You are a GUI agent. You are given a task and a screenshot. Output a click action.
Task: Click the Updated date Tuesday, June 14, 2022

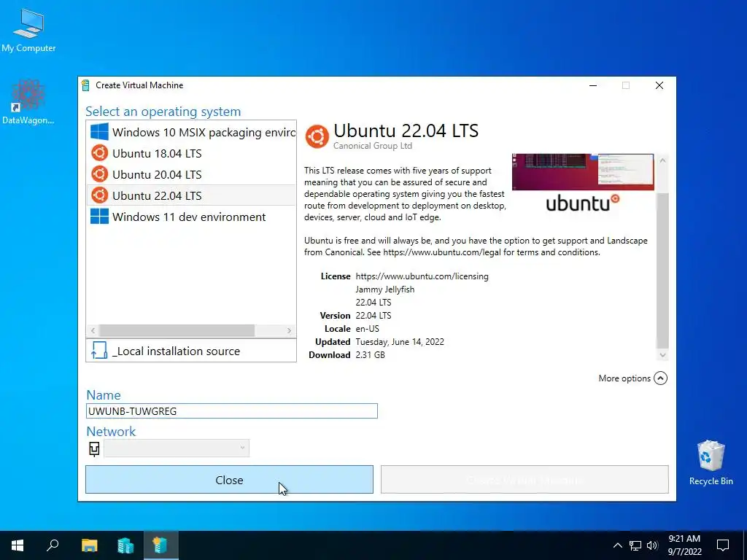coord(400,341)
